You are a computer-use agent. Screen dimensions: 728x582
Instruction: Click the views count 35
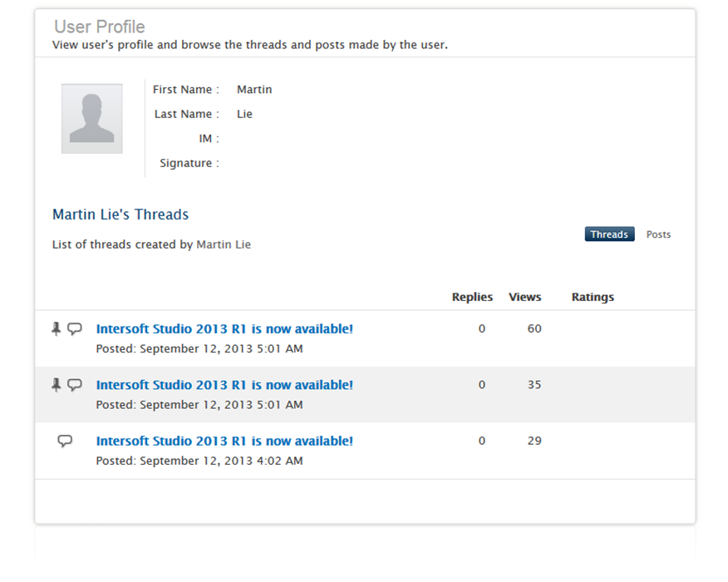tap(534, 385)
